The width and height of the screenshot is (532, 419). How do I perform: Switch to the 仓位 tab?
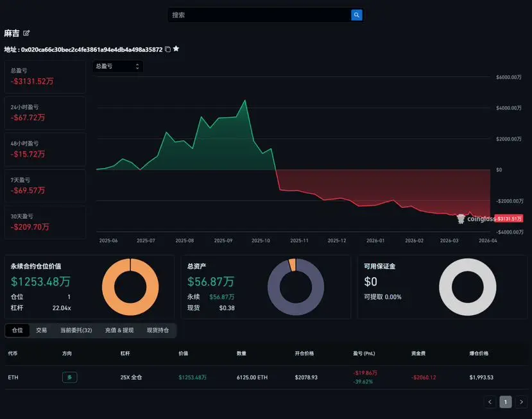point(17,330)
